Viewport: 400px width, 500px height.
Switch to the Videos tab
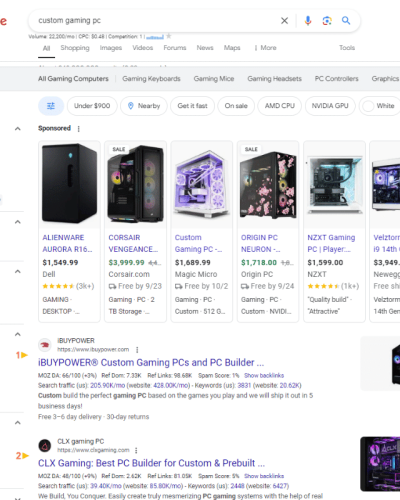143,48
